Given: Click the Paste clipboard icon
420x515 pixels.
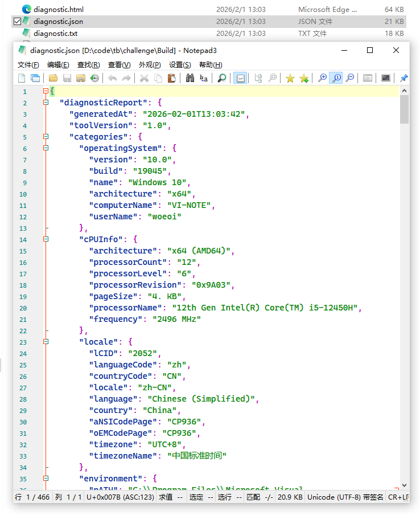Looking at the screenshot, I should tap(171, 78).
